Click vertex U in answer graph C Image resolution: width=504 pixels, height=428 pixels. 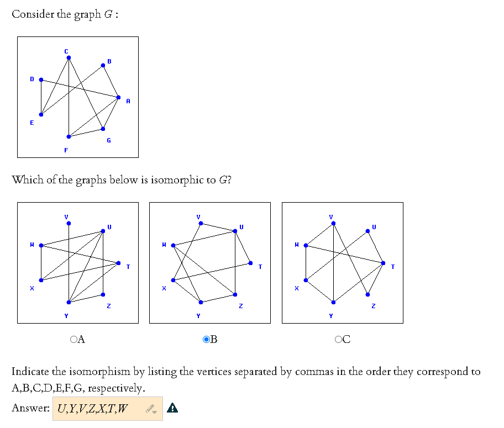368,230
